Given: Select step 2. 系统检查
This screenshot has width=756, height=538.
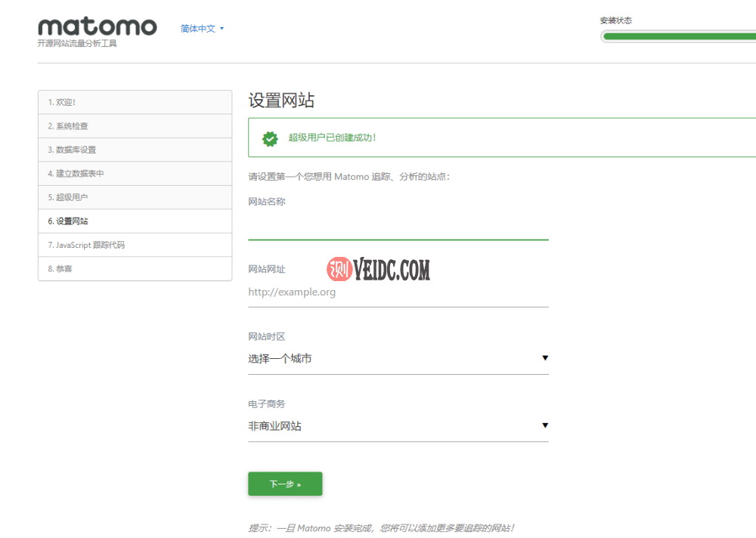Looking at the screenshot, I should (135, 126).
